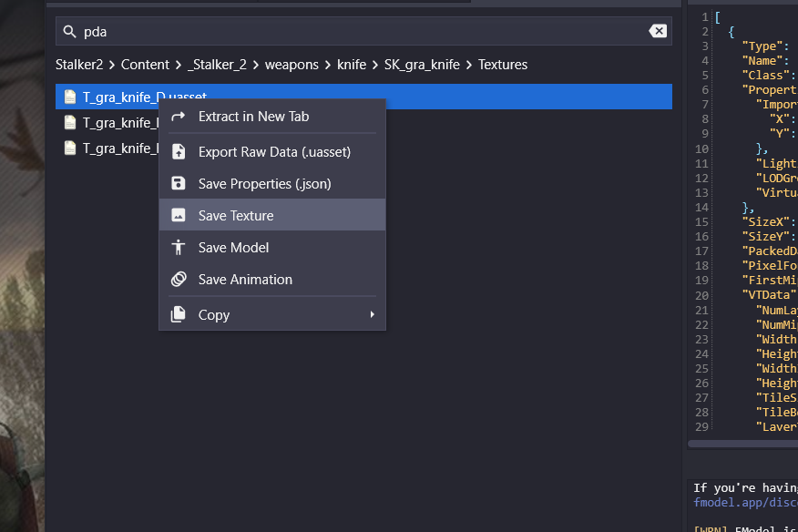
Task: Clear the search field with the backspace icon
Action: coord(657,31)
